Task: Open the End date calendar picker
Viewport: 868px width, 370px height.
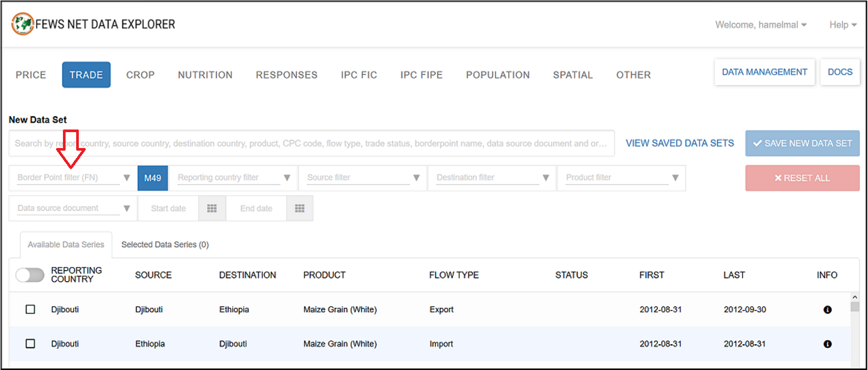Action: (x=299, y=209)
